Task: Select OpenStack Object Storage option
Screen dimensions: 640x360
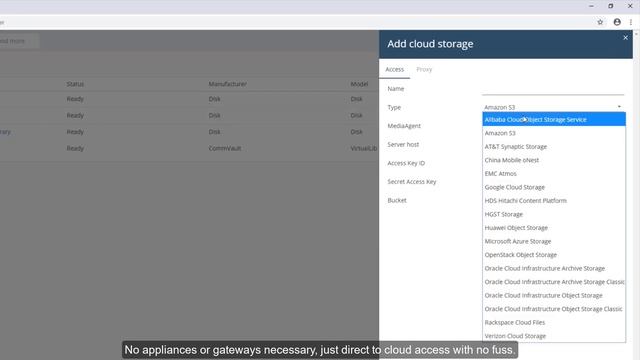Action: click(x=554, y=255)
